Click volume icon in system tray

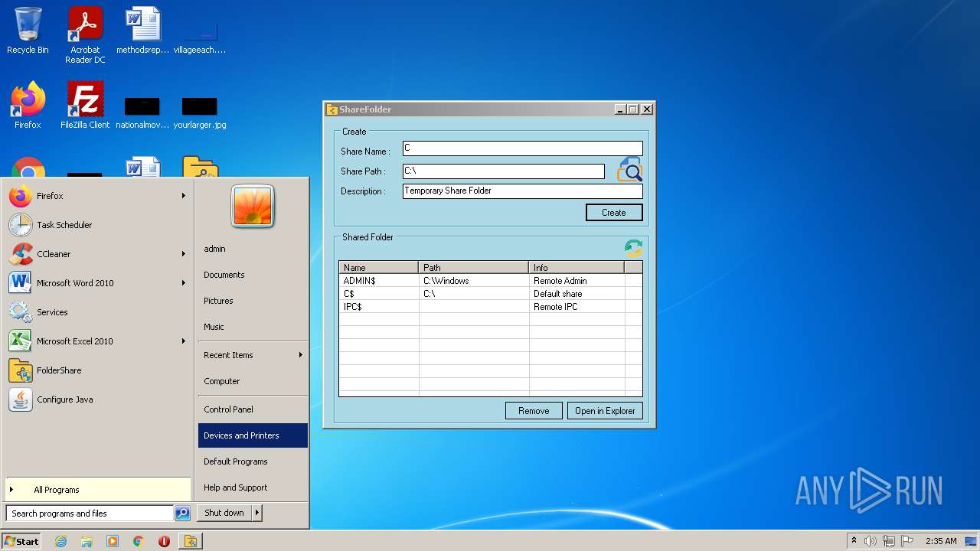click(871, 541)
